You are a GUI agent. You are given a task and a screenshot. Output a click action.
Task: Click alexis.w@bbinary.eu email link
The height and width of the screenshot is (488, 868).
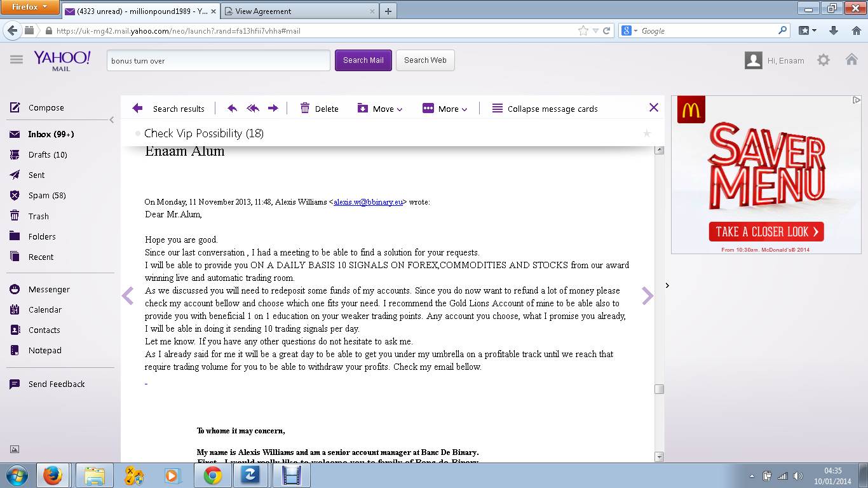coord(369,202)
